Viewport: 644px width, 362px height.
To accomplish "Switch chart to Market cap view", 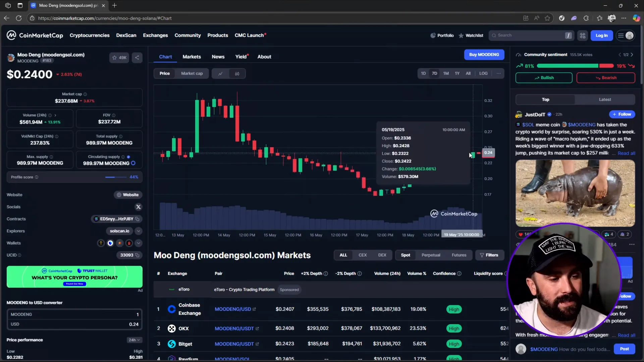I will tap(192, 73).
